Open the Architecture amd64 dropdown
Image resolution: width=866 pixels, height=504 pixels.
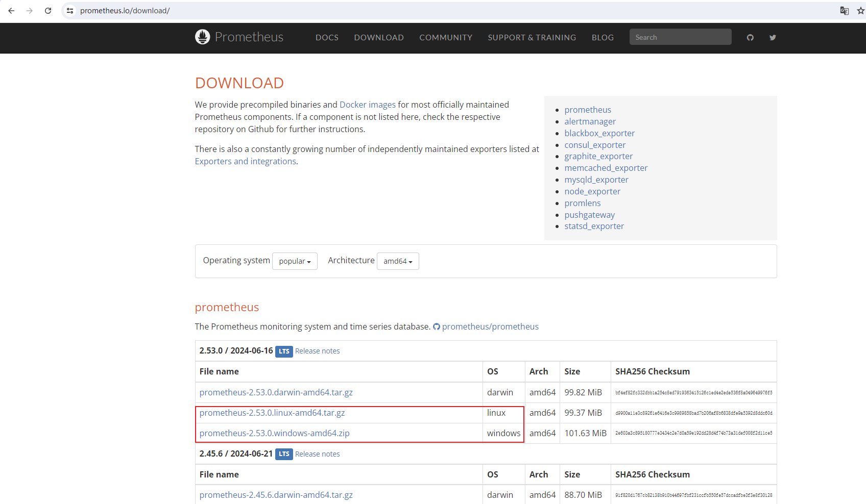pos(397,261)
